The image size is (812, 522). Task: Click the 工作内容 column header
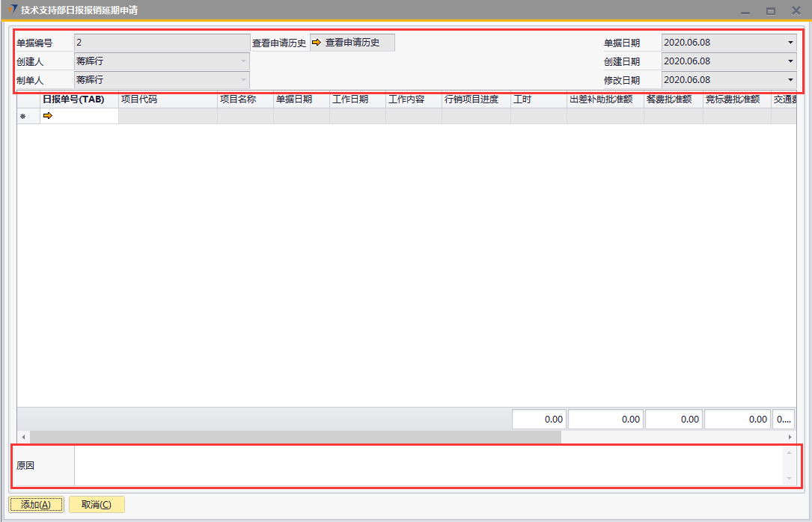click(413, 99)
